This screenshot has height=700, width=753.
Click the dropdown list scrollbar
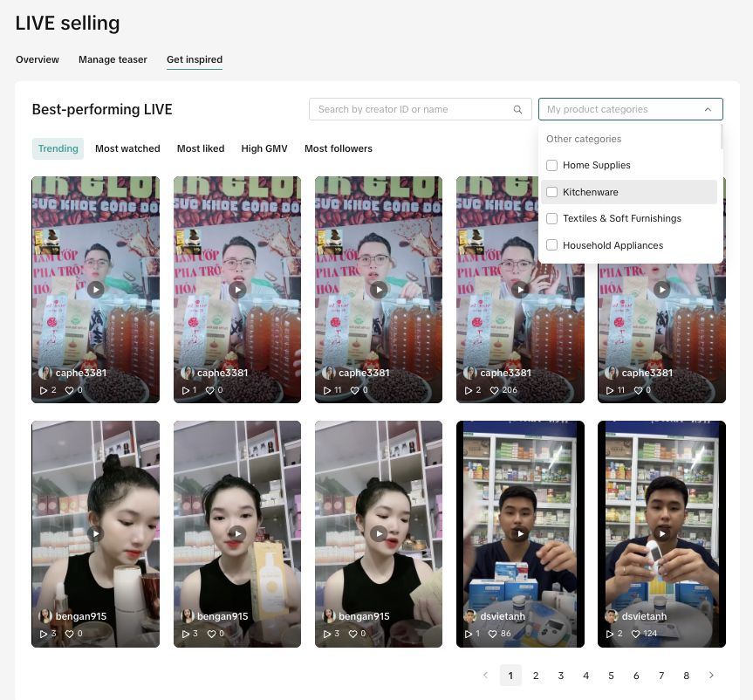pos(722,137)
